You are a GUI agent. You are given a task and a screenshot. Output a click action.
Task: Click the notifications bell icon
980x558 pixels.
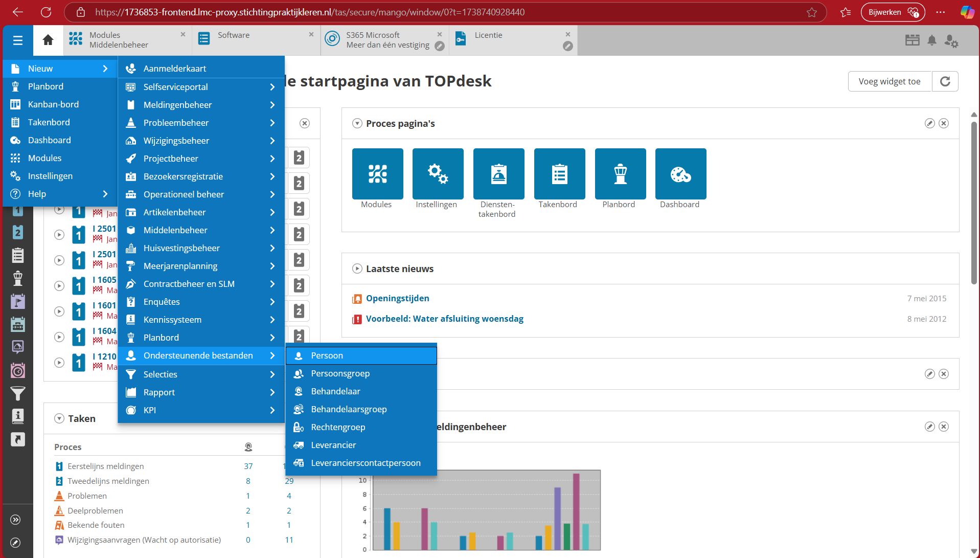pos(931,40)
